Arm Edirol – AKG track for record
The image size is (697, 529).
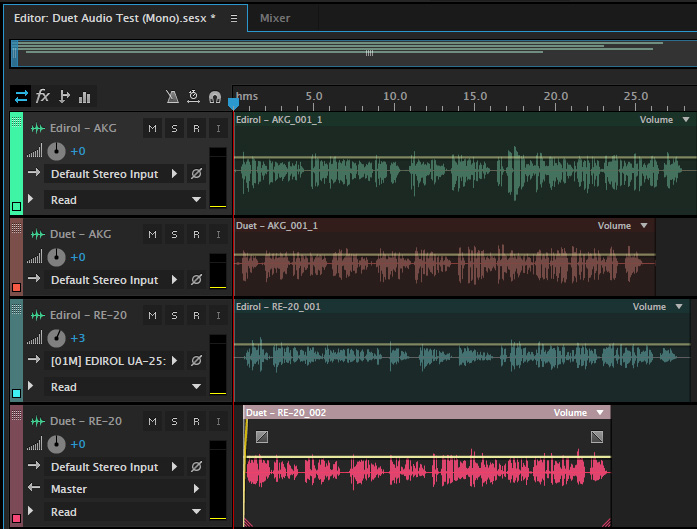196,128
